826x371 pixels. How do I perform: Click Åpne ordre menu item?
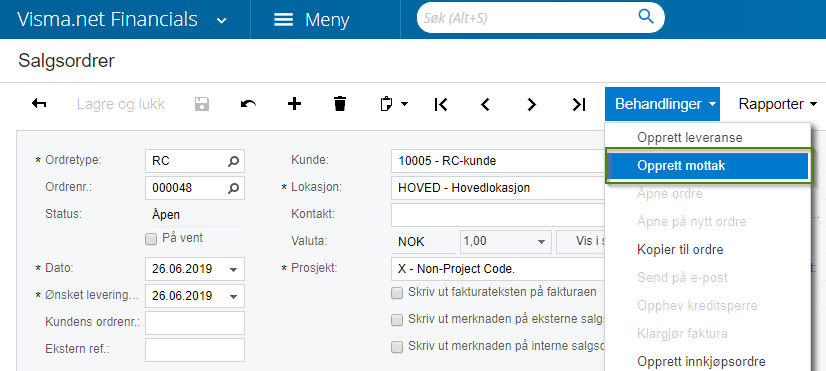pyautogui.click(x=670, y=193)
